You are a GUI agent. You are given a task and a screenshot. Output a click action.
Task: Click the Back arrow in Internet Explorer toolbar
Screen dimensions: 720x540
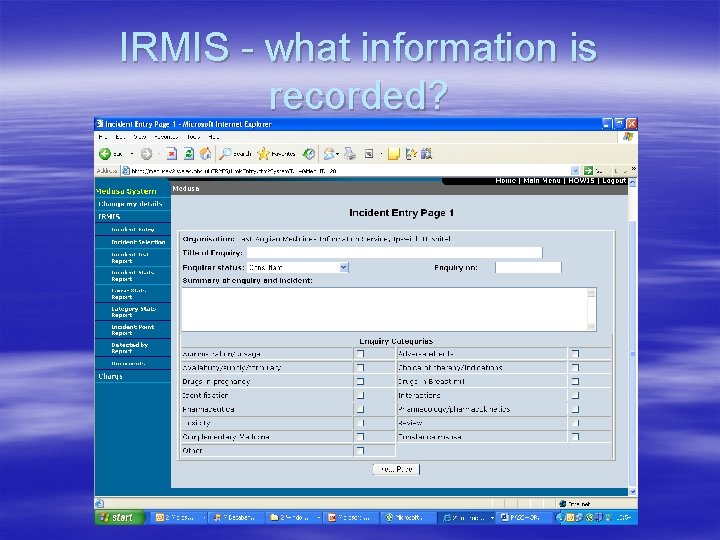(105, 154)
